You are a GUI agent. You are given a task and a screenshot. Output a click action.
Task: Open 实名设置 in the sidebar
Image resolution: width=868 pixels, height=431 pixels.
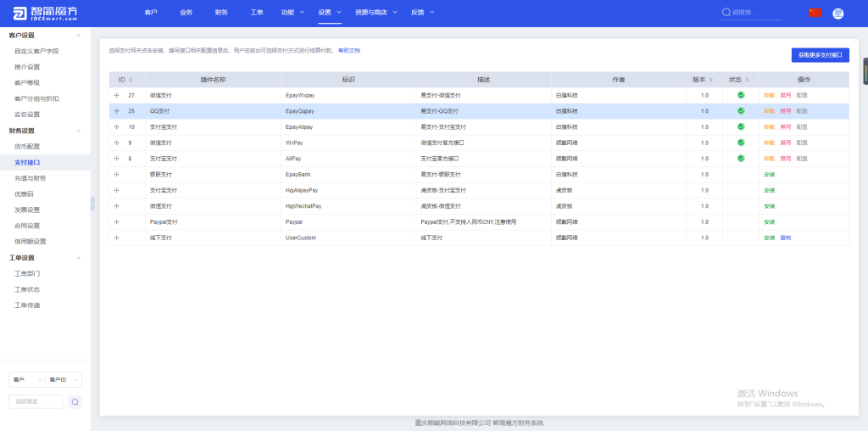27,115
